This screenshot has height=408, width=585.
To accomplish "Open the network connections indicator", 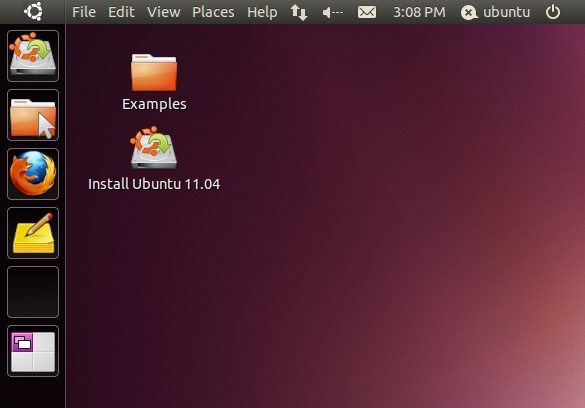I will [299, 12].
